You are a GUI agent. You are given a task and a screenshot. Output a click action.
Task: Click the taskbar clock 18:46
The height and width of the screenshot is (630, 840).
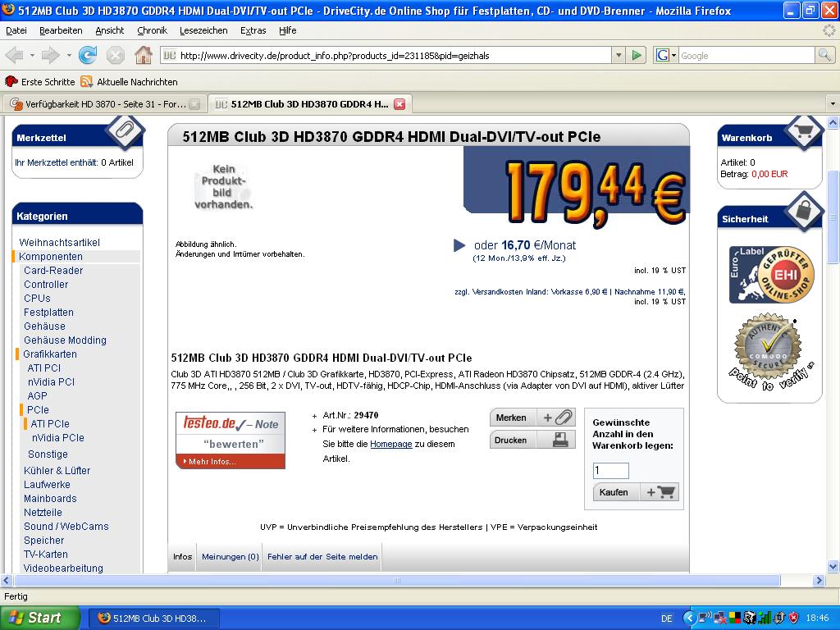click(x=817, y=619)
